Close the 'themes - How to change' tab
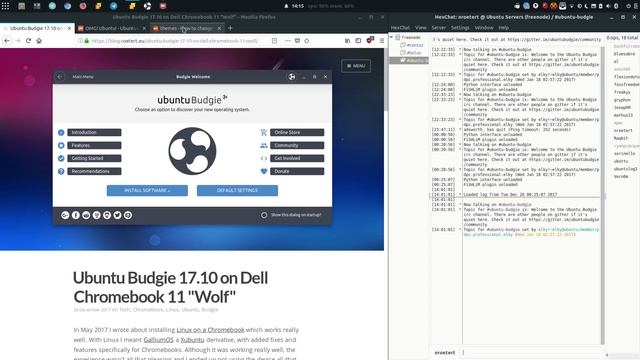The width and height of the screenshot is (640, 360). tap(219, 28)
